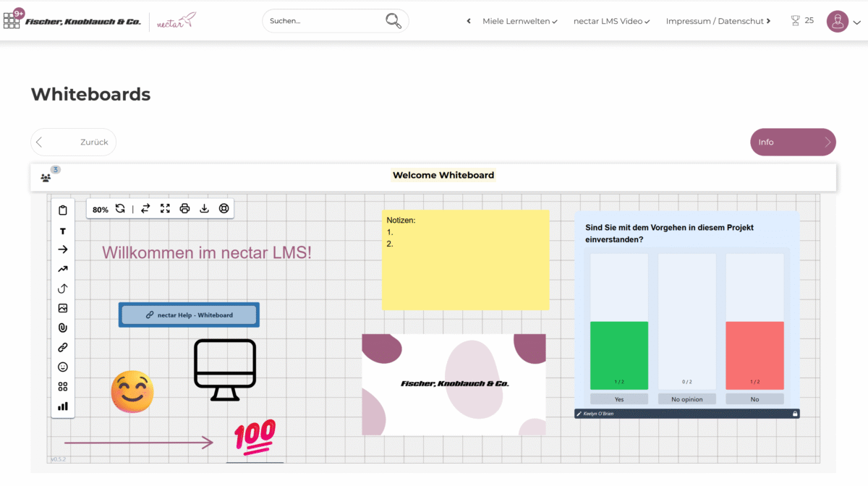Select the text tool in whiteboard toolbar
The height and width of the screenshot is (486, 868).
click(63, 231)
